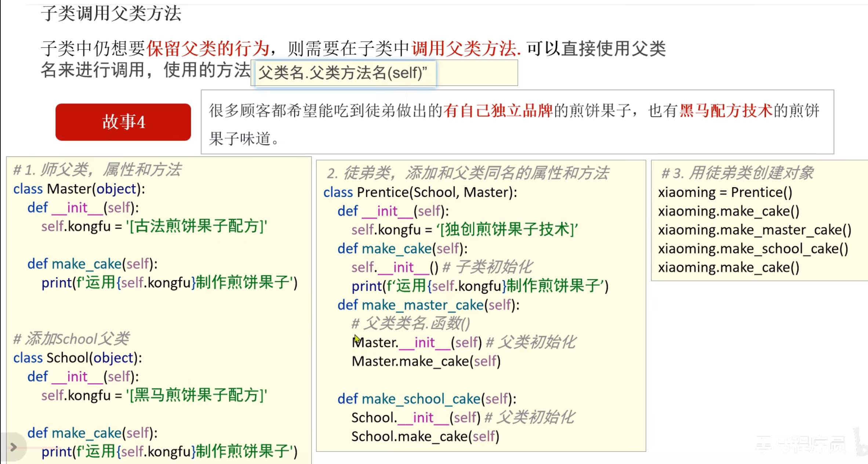This screenshot has width=868, height=464.
Task: Click xiaoming.make_master_cake() line
Action: [755, 230]
